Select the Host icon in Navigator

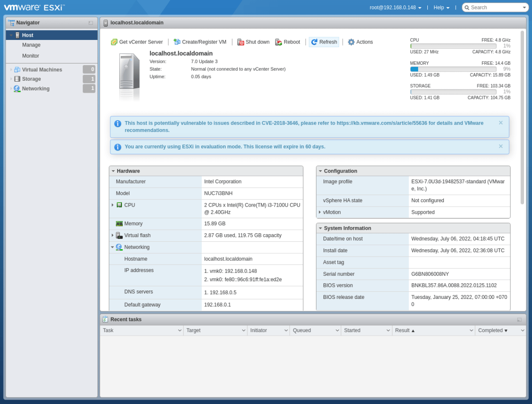click(x=17, y=35)
